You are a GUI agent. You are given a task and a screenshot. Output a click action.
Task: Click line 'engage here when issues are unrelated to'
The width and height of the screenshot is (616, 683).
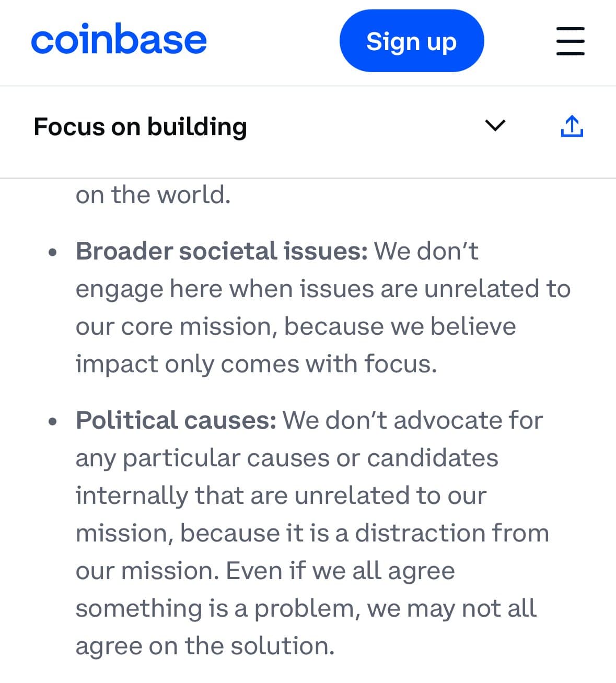click(323, 289)
